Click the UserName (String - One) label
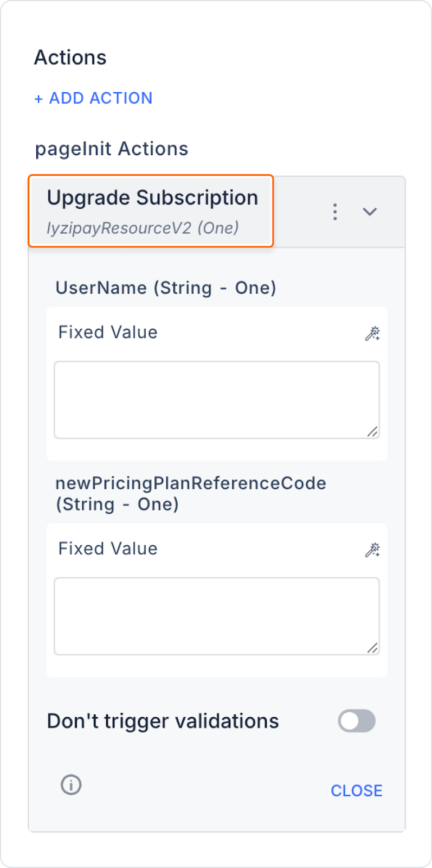 [166, 288]
